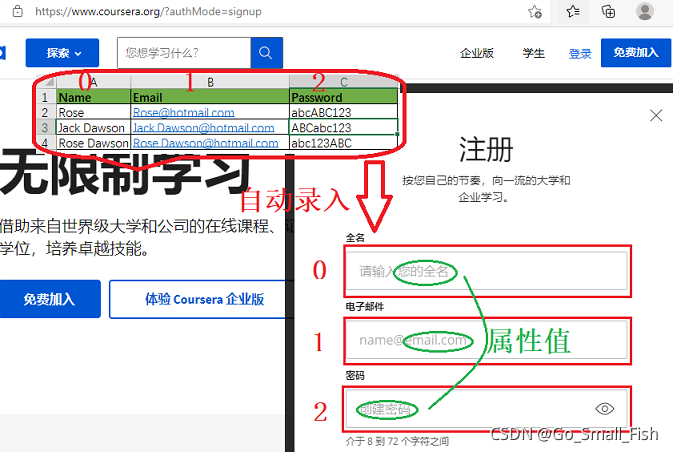The image size is (673, 452).
Task: Open the browser profile avatar
Action: [644, 12]
